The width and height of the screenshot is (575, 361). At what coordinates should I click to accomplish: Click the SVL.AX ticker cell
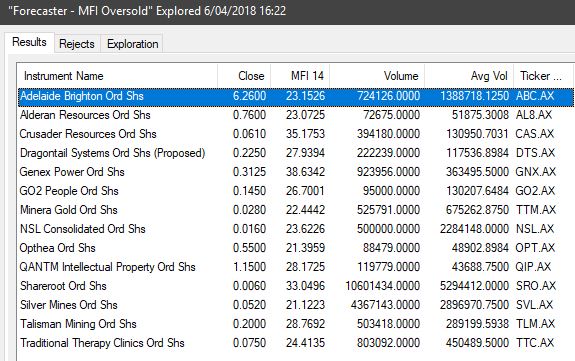coord(534,305)
